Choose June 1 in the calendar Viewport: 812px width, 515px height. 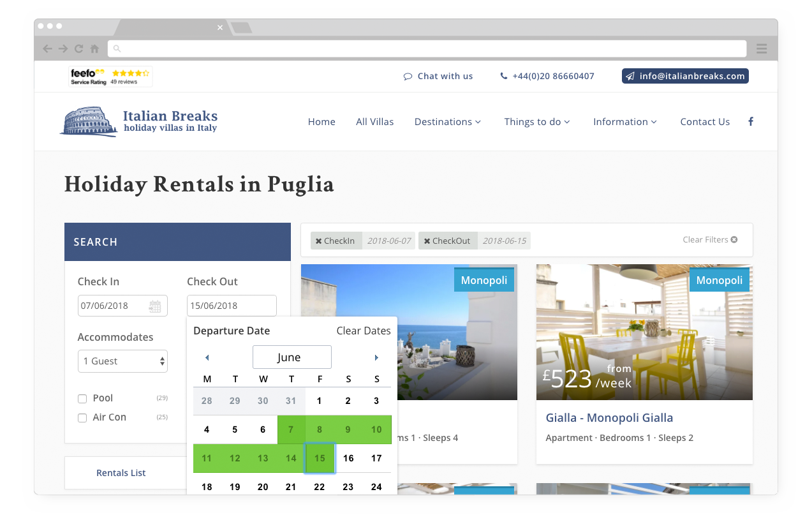[x=320, y=401]
